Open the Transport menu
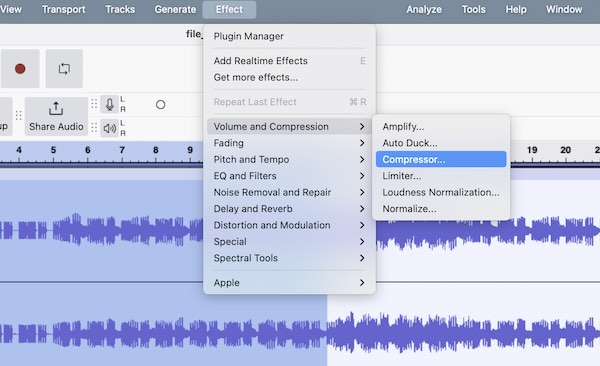Viewport: 600px width, 366px height. tap(64, 9)
